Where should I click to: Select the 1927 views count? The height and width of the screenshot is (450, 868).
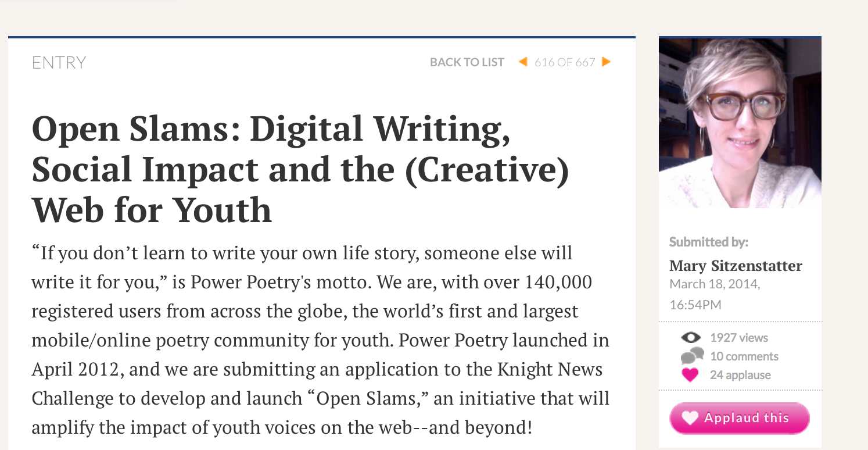(x=738, y=338)
